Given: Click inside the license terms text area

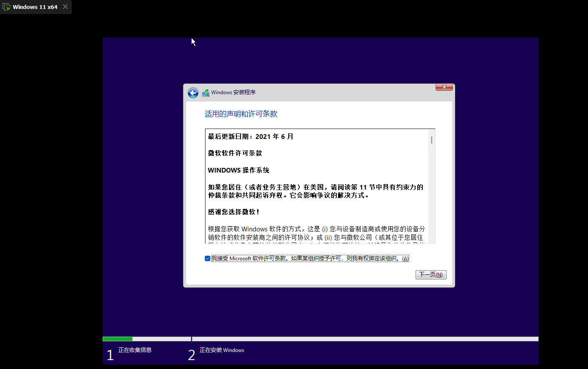Looking at the screenshot, I should click(315, 187).
